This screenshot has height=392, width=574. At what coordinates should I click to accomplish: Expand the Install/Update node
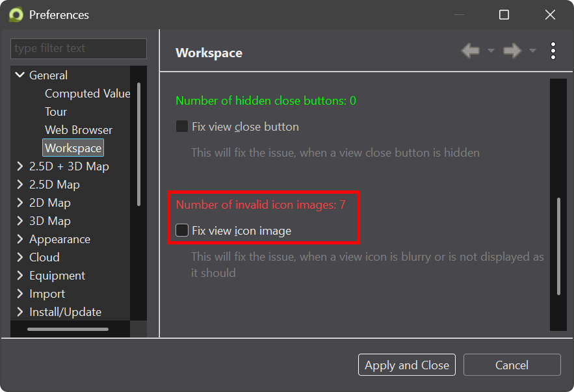(x=20, y=312)
